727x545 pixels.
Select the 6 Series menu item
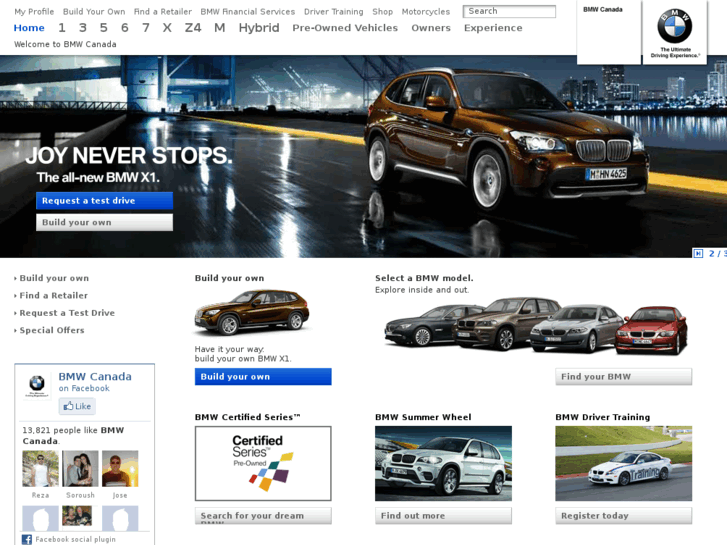point(125,28)
